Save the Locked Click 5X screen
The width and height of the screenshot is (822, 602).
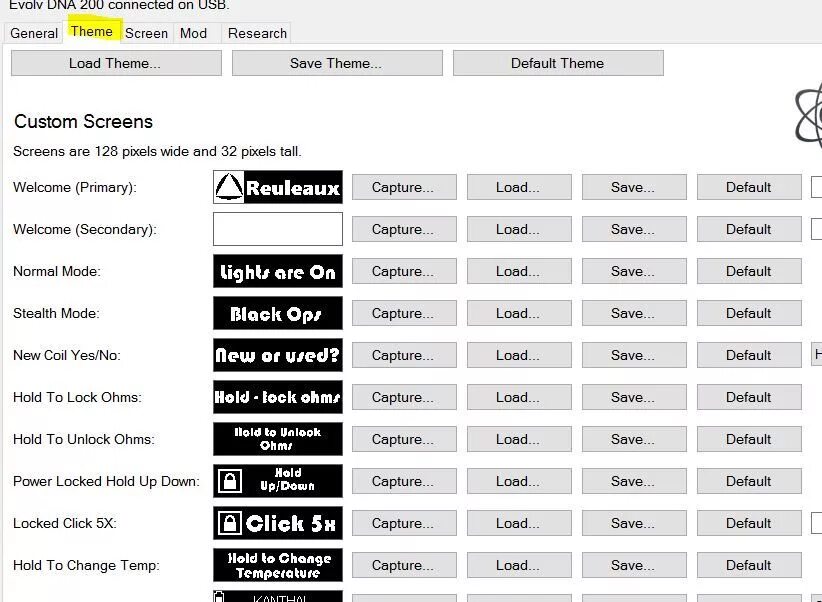(x=634, y=523)
